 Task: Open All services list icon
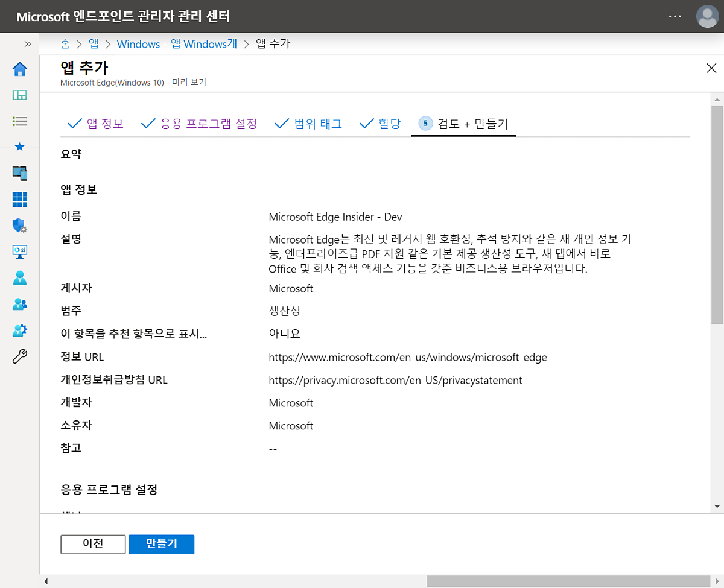click(x=20, y=121)
